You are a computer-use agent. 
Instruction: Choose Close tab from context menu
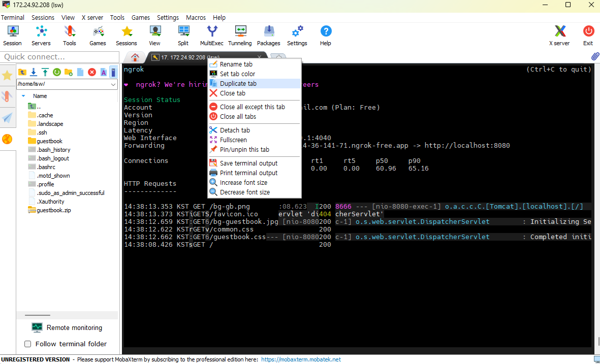255,93
